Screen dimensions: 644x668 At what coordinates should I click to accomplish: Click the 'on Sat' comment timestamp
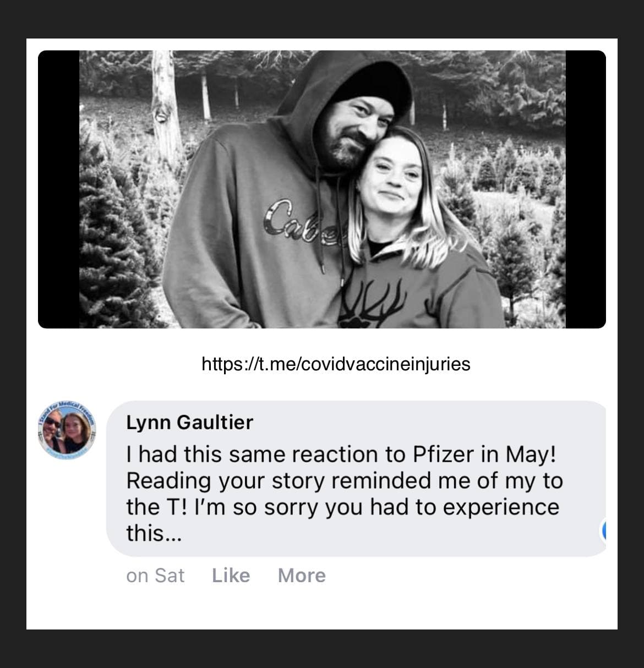[155, 576]
